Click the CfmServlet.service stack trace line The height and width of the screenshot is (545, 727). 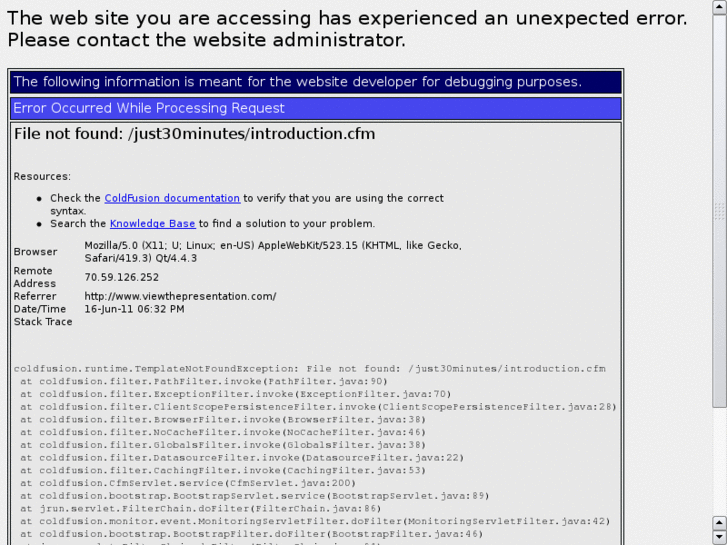pos(188,483)
